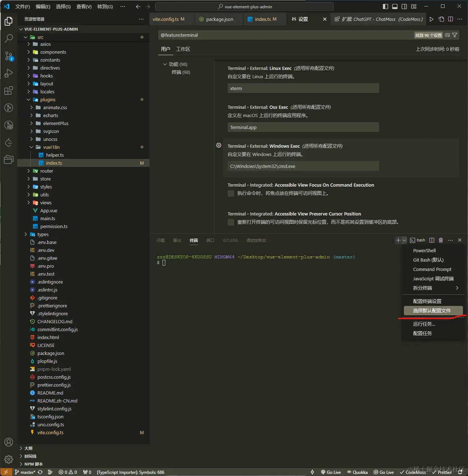This screenshot has width=468, height=476.
Task: Clear the settings search input icon
Action: [x=447, y=35]
